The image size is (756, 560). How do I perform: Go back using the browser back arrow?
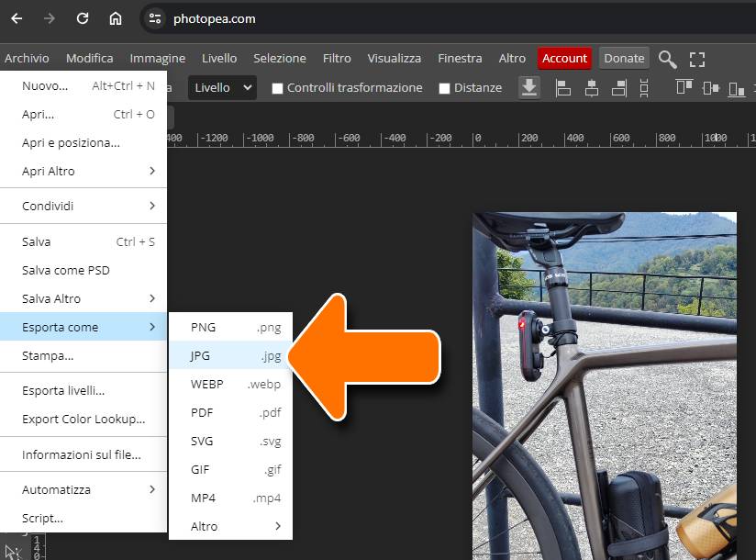tap(17, 18)
